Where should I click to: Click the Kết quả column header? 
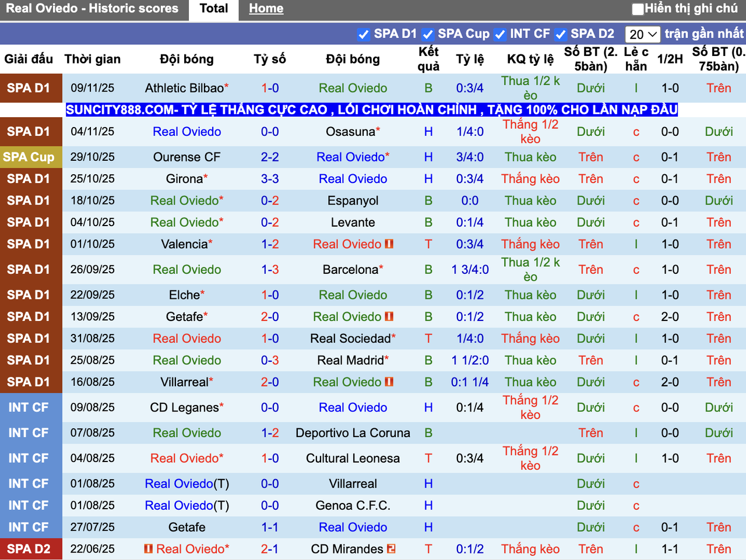(x=428, y=59)
